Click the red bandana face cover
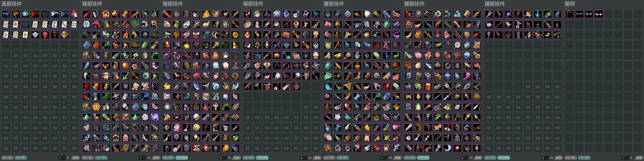The image size is (644, 161). 35,14
